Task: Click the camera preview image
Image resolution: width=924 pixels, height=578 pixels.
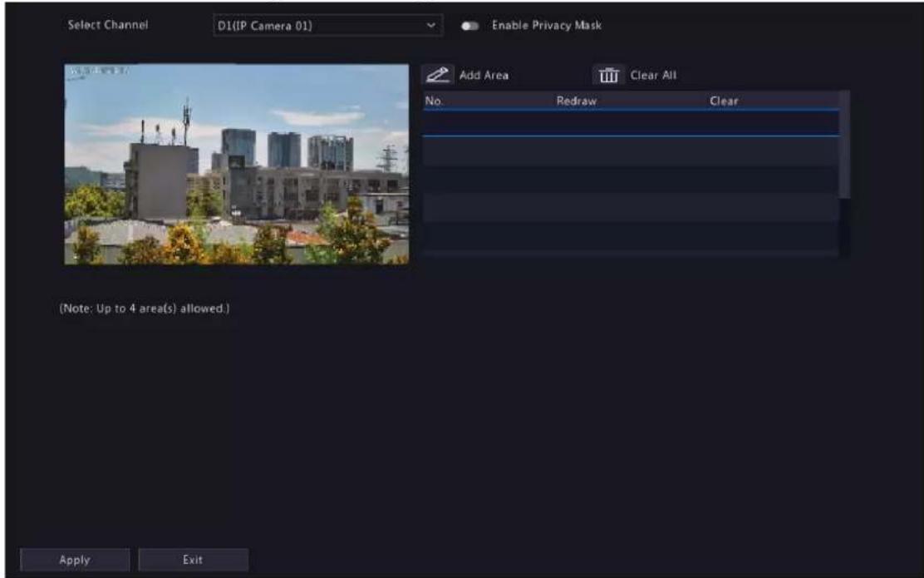Action: [x=236, y=164]
